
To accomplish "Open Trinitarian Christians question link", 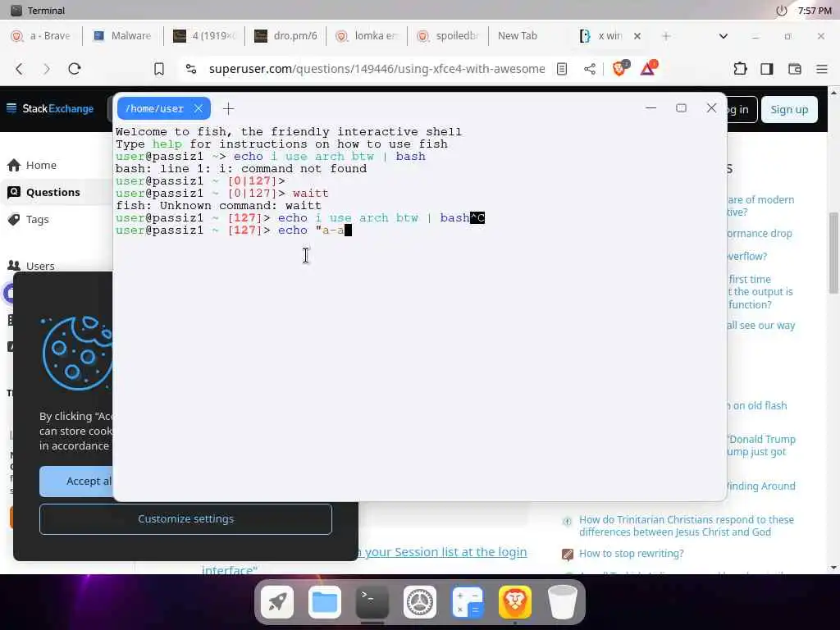I will [687, 526].
